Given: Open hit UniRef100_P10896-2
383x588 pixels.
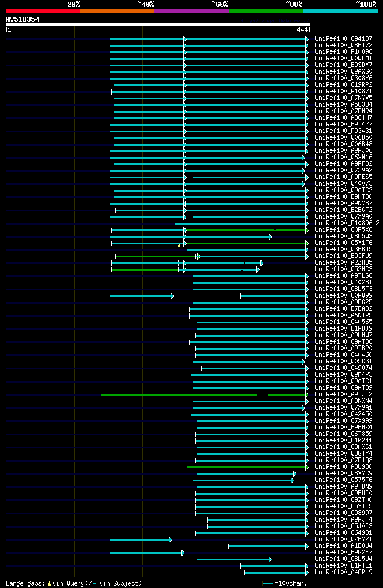Looking at the screenshot, I should pos(347,223).
